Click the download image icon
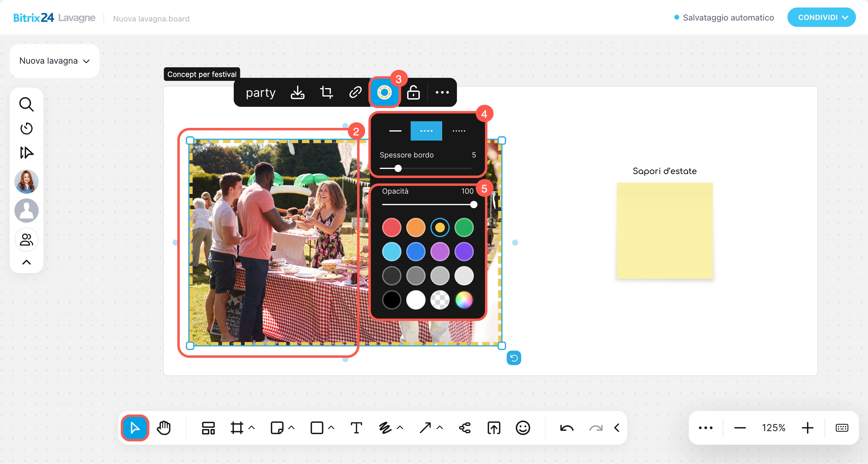 click(x=298, y=92)
